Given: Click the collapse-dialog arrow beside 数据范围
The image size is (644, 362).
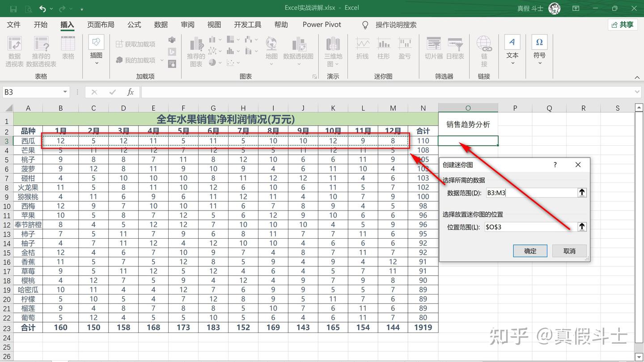Looking at the screenshot, I should (582, 193).
